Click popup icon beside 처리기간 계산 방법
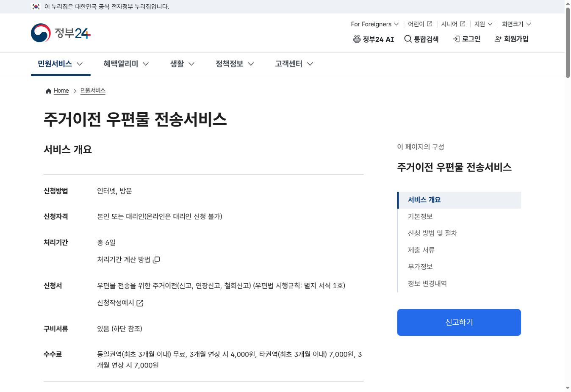This screenshot has height=392, width=571. coord(156,259)
